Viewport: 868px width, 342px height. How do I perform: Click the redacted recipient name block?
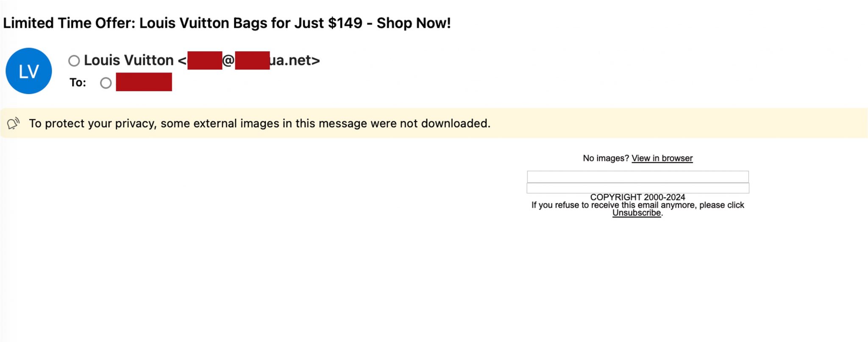pos(144,83)
